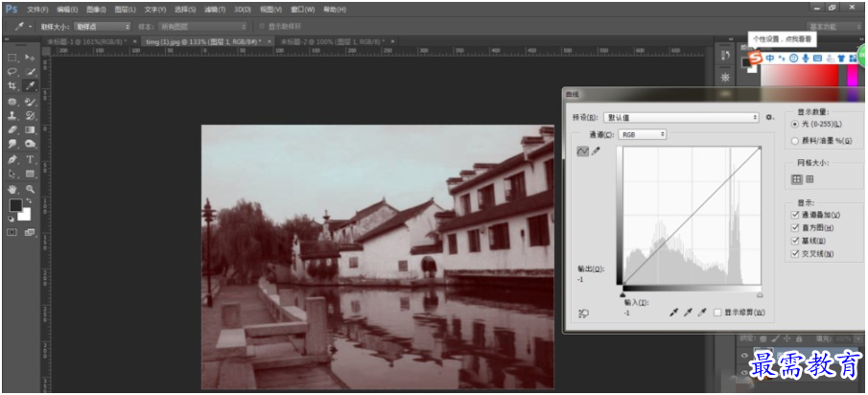Select the Horizontal Type tool

30,159
